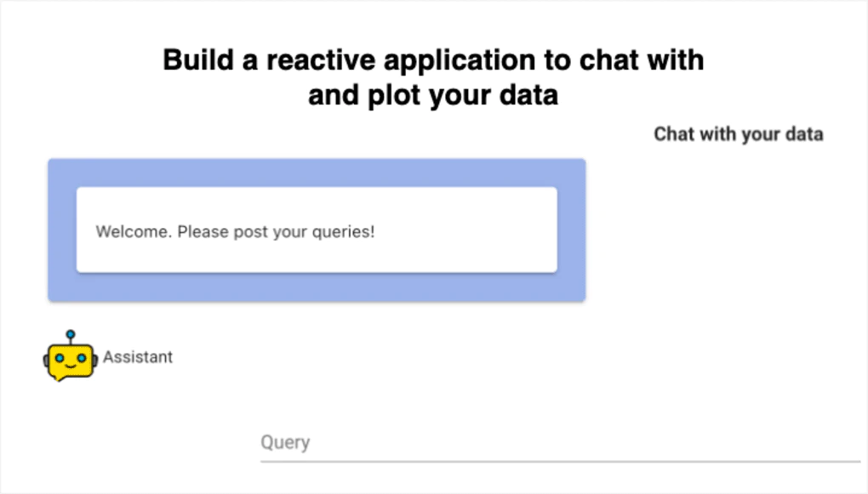This screenshot has height=494, width=868.
Task: Click the Assistant label text
Action: point(137,357)
